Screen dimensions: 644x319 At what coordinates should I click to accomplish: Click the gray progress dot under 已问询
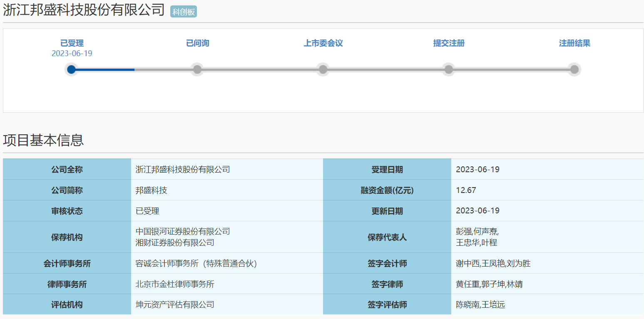pos(197,69)
